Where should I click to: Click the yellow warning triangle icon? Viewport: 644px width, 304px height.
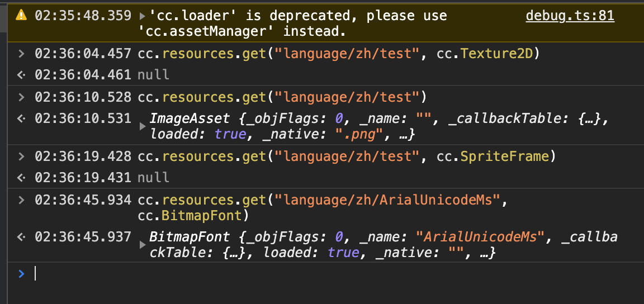(21, 16)
